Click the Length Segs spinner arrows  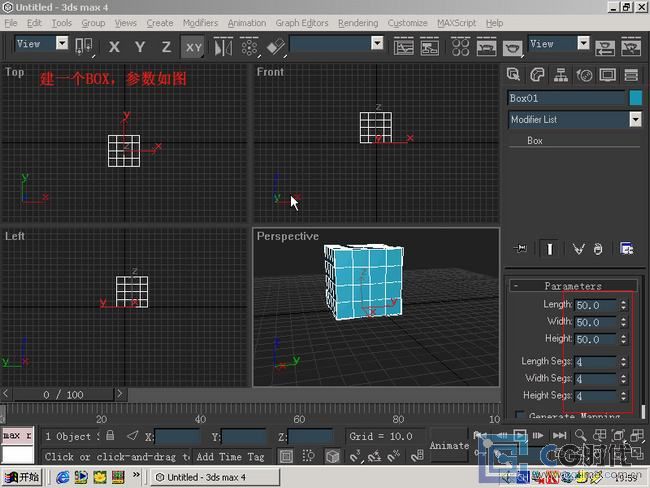[x=623, y=362]
